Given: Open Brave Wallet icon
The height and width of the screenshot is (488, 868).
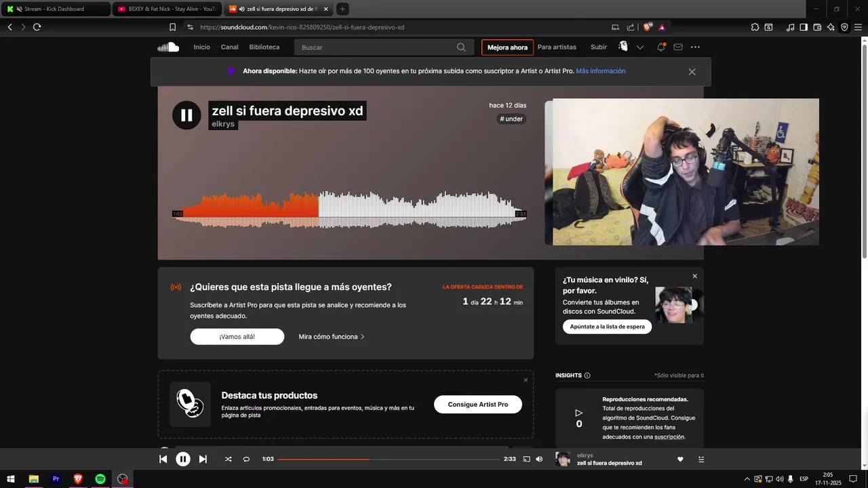Looking at the screenshot, I should pyautogui.click(x=817, y=27).
